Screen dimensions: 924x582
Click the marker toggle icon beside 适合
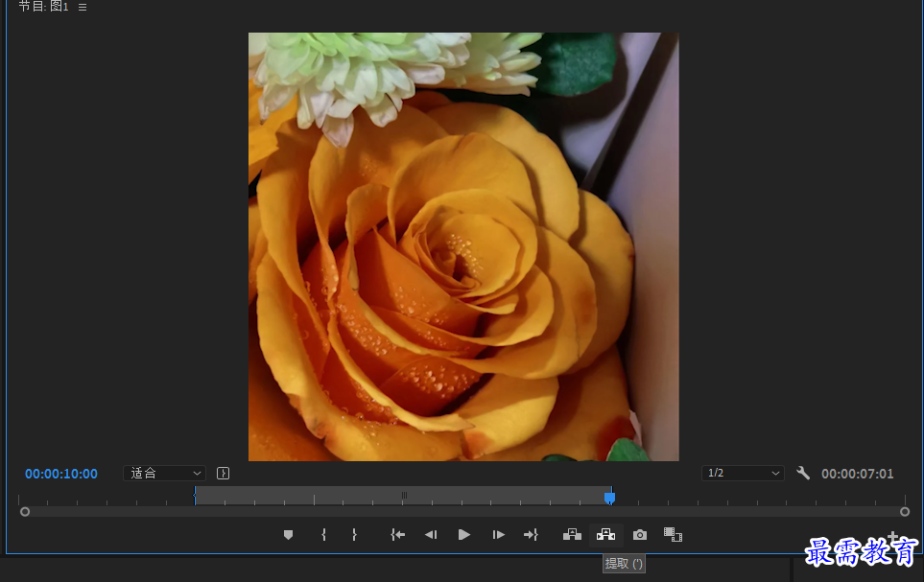coord(223,473)
